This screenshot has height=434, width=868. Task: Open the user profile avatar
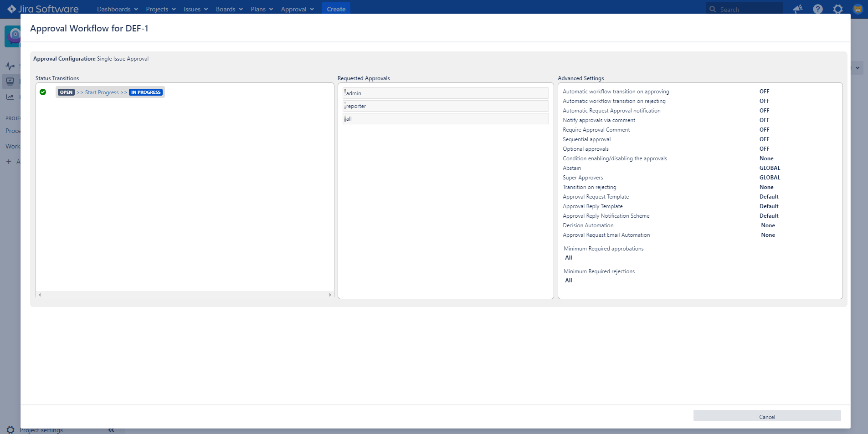(x=858, y=9)
